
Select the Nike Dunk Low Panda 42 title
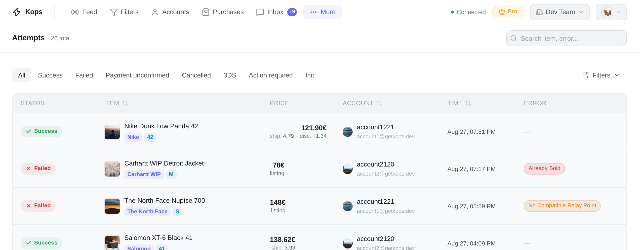(x=161, y=126)
